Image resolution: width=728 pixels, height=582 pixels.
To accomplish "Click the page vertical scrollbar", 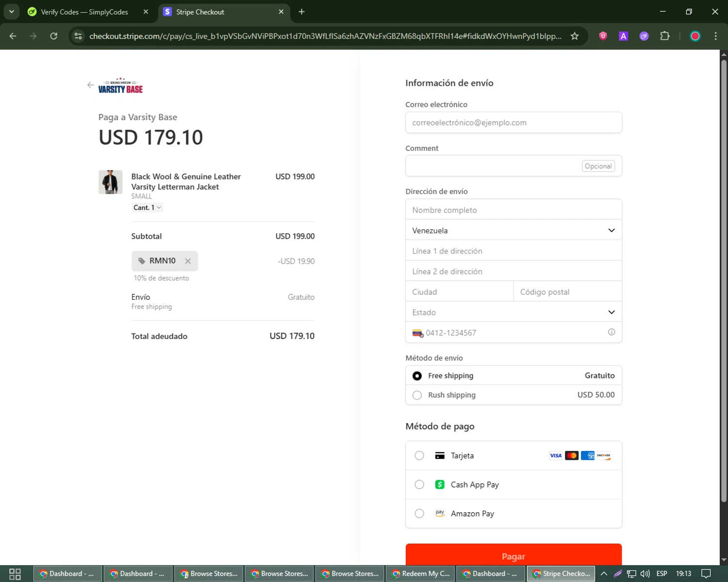I will coord(724,281).
